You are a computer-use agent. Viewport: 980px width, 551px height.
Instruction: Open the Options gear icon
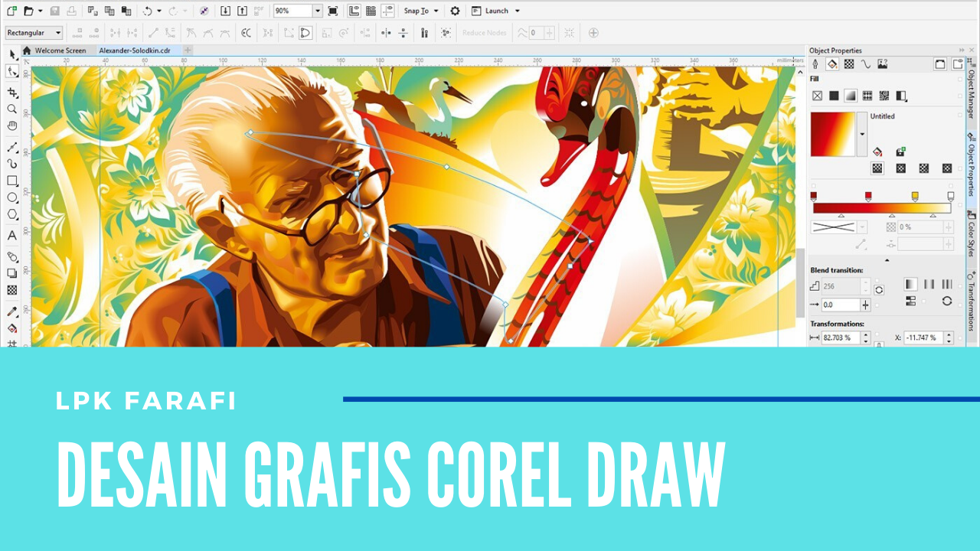tap(455, 11)
